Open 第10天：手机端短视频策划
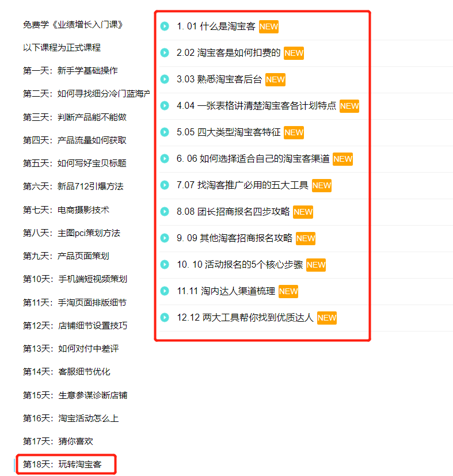Viewport: 453px width, 476px height. tap(75, 279)
